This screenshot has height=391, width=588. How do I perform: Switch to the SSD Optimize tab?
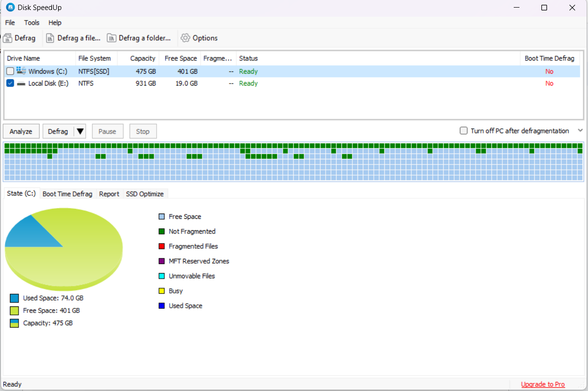[x=145, y=194]
